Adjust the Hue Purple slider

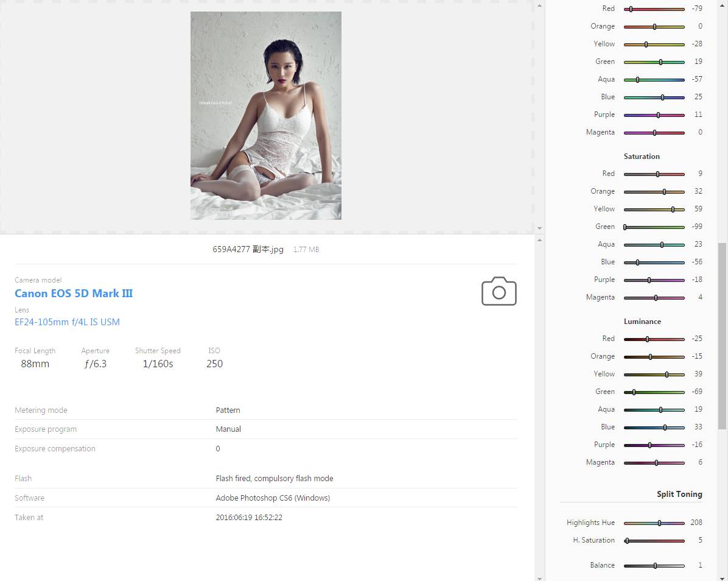point(654,114)
